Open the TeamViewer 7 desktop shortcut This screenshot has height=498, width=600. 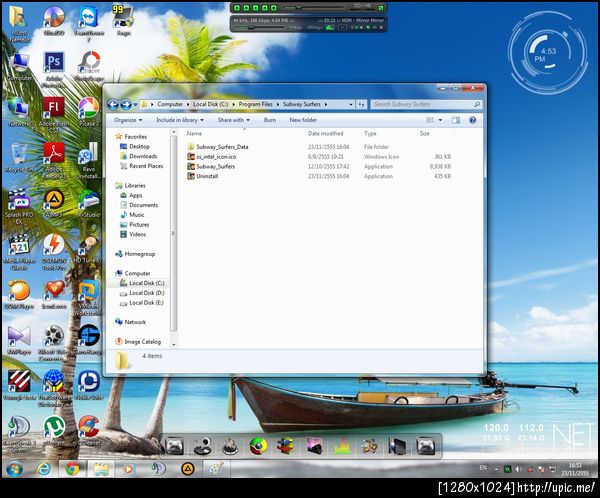pos(89,23)
